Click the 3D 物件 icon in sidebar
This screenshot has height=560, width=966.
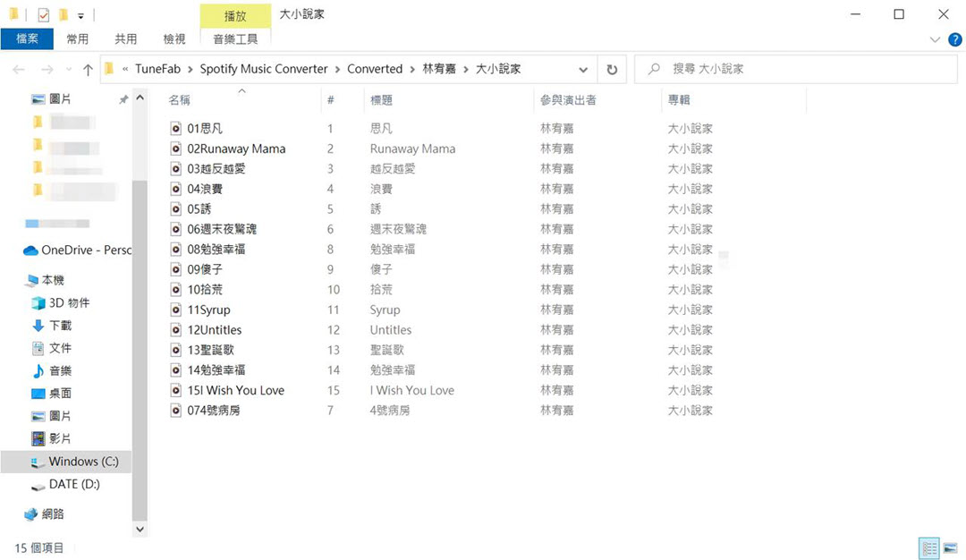[x=38, y=303]
